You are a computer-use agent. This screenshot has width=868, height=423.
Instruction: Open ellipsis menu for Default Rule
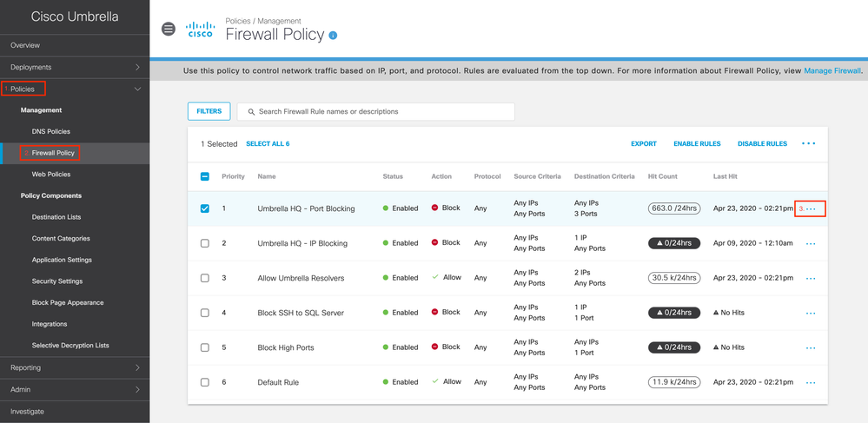(811, 382)
